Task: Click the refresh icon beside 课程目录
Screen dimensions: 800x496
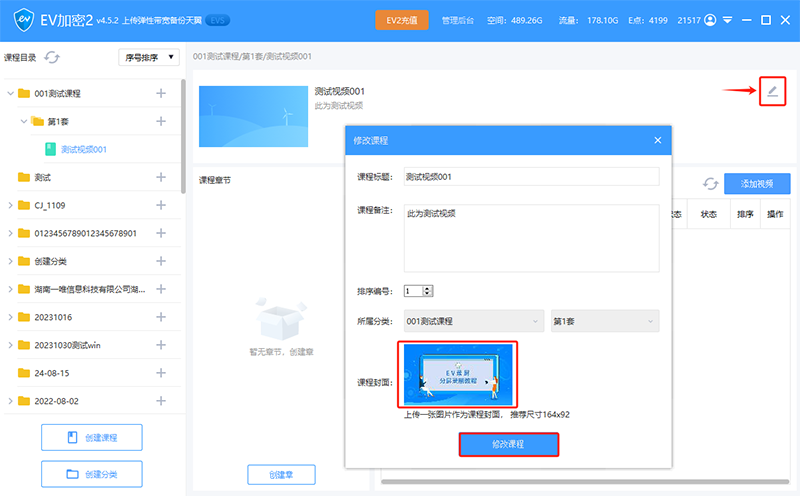Action: click(52, 58)
